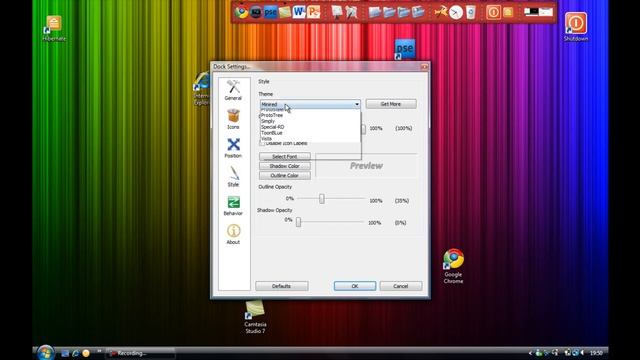640x360 pixels.
Task: Click the Show Desktop quick launch icon
Action: pyautogui.click(x=65, y=353)
